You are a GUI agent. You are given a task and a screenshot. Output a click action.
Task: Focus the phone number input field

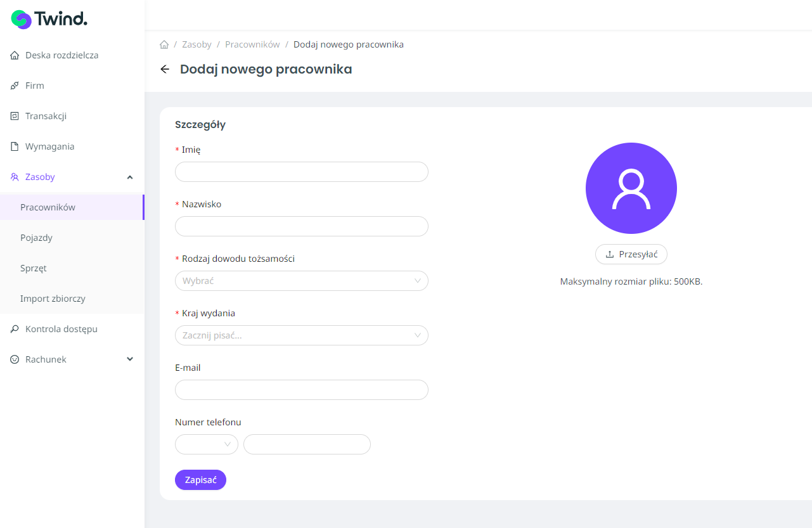tap(307, 444)
